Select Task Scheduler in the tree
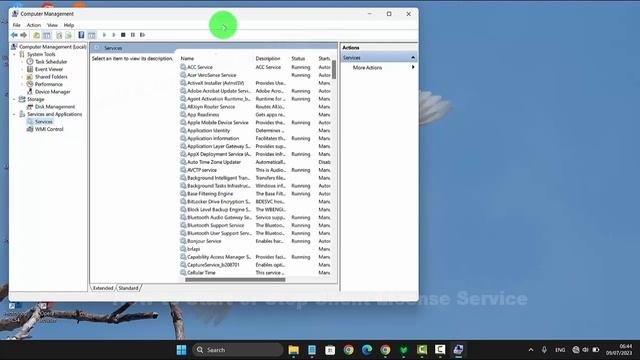This screenshot has width=640, height=360. [x=51, y=62]
